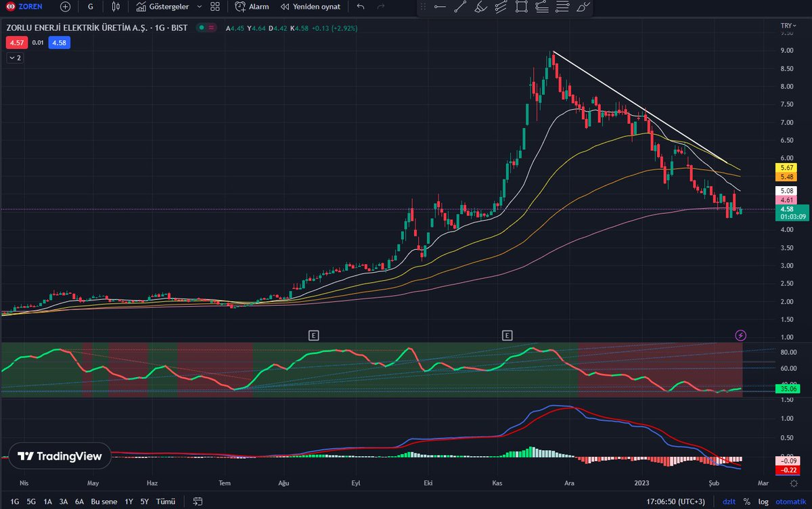Click the purple lightning event icon
The height and width of the screenshot is (509, 812).
(741, 334)
